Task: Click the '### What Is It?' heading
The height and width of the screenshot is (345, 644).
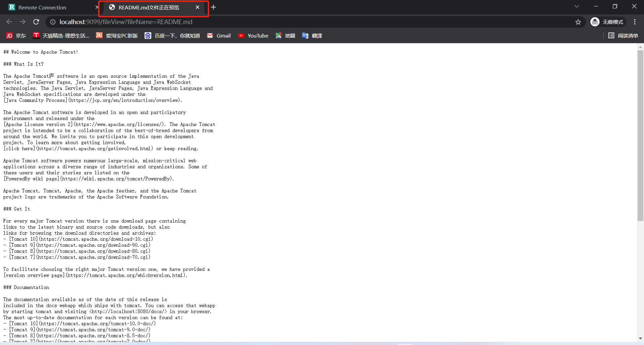Action: (23, 64)
